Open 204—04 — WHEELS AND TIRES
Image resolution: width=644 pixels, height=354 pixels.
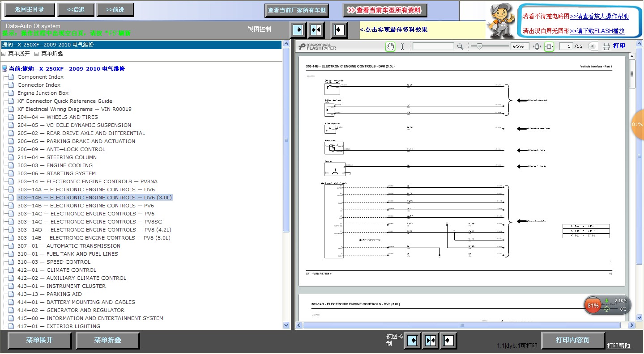[x=58, y=117]
